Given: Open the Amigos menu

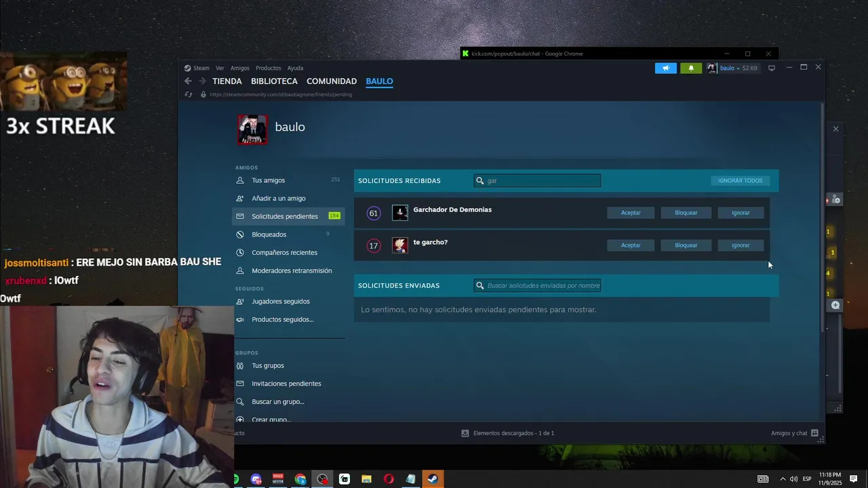Looking at the screenshot, I should pyautogui.click(x=239, y=68).
